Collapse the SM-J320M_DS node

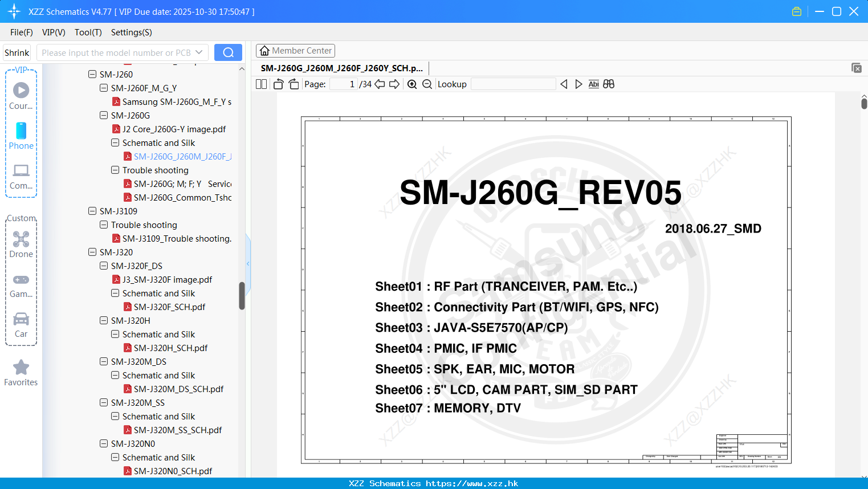[104, 361]
